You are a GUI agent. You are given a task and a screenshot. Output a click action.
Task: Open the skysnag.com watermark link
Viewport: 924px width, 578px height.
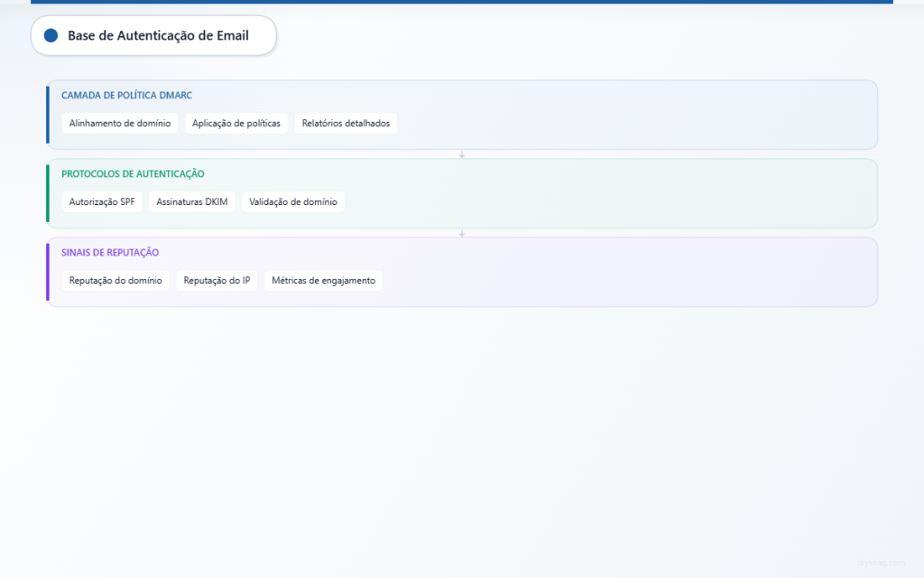880,564
